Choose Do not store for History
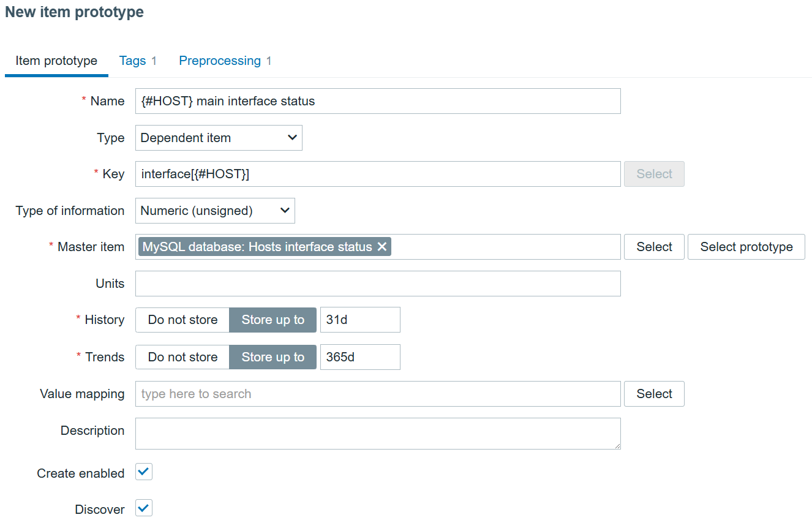The image size is (812, 531). [x=182, y=320]
